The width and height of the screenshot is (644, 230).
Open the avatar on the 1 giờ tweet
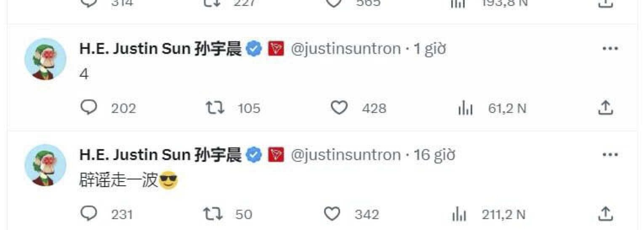click(x=45, y=59)
